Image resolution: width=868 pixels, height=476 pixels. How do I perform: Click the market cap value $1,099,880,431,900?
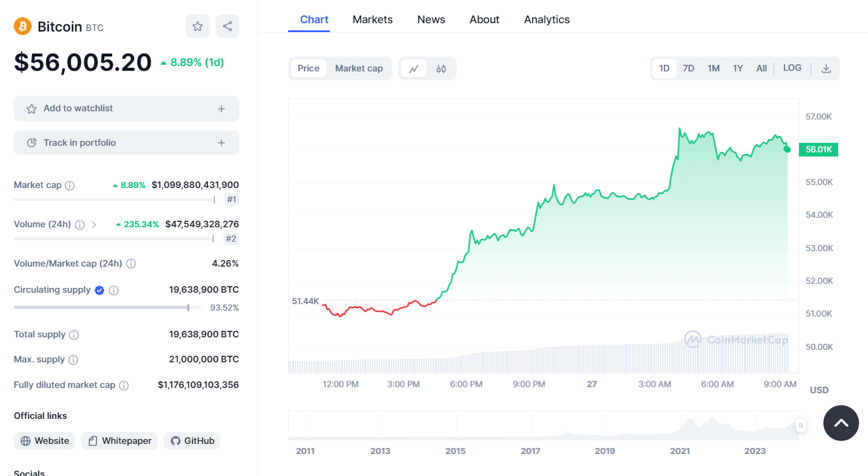[195, 185]
